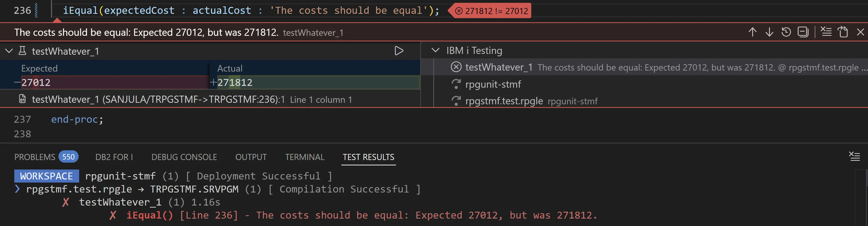Click the inline 271812 != 27012 error badge

492,11
